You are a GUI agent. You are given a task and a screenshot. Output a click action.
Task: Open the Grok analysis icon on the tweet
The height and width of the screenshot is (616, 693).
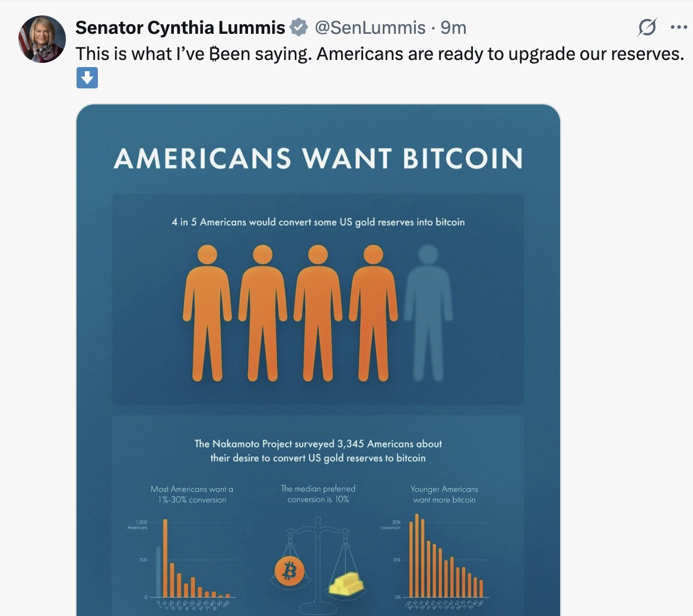[647, 27]
